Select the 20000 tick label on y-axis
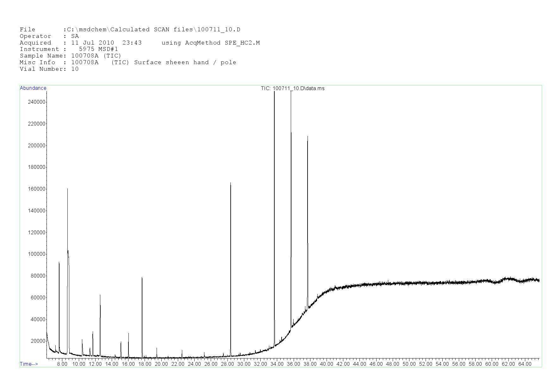This screenshot has width=555, height=392. [38, 341]
